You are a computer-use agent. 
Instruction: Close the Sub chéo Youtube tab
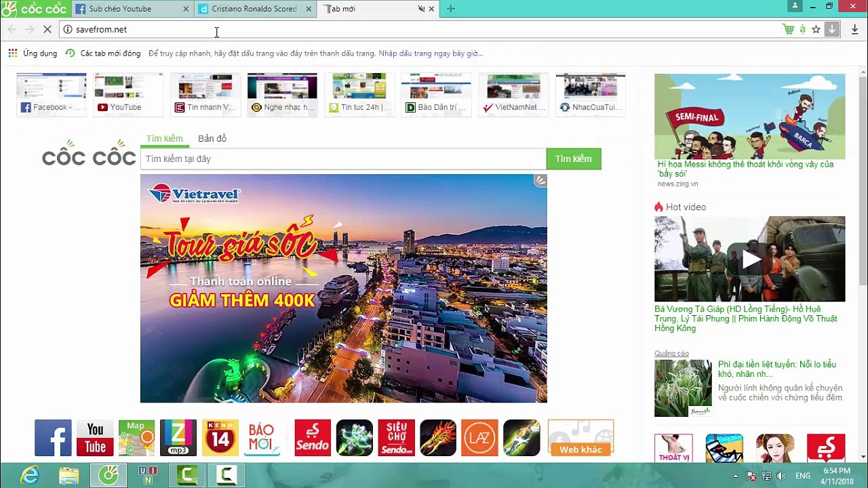click(x=186, y=9)
